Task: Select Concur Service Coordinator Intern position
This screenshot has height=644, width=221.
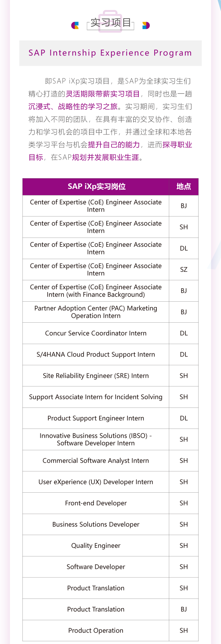Action: coord(96,333)
